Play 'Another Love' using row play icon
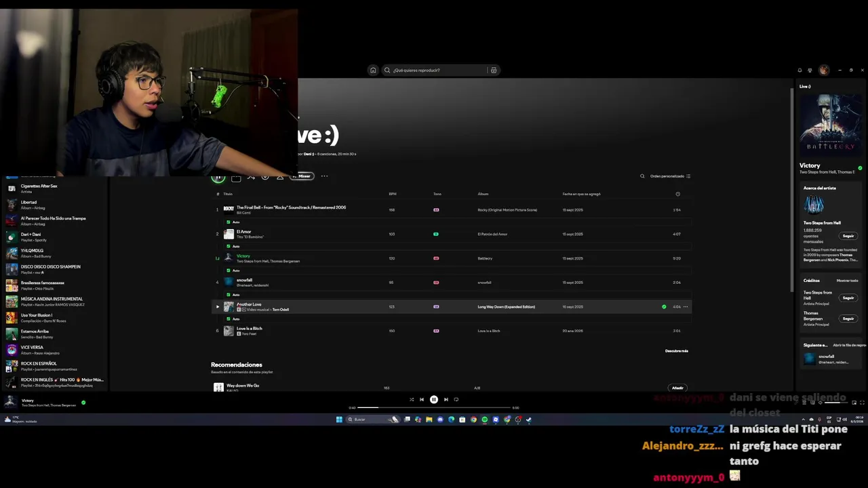Screen dimensions: 868x488 point(218,306)
